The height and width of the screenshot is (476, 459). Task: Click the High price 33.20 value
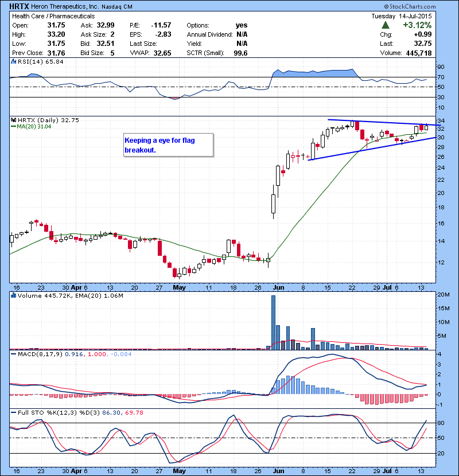point(56,34)
